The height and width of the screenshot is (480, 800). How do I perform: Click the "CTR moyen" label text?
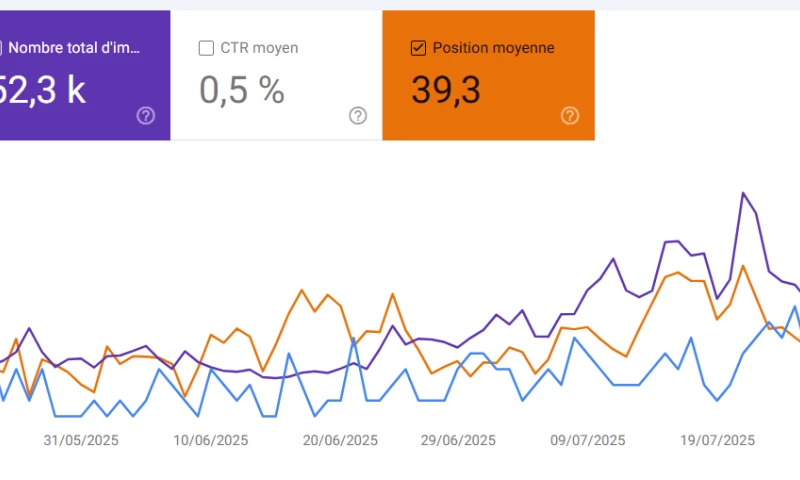(259, 48)
